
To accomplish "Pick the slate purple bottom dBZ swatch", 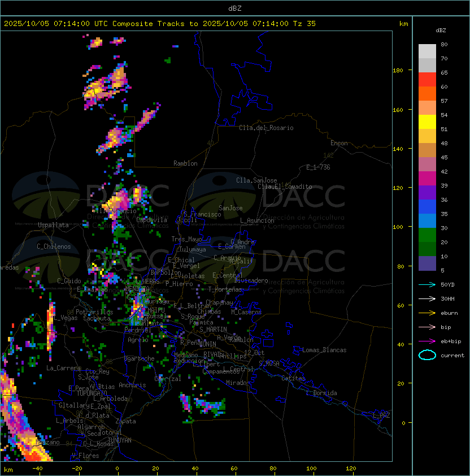I will pyautogui.click(x=427, y=263).
